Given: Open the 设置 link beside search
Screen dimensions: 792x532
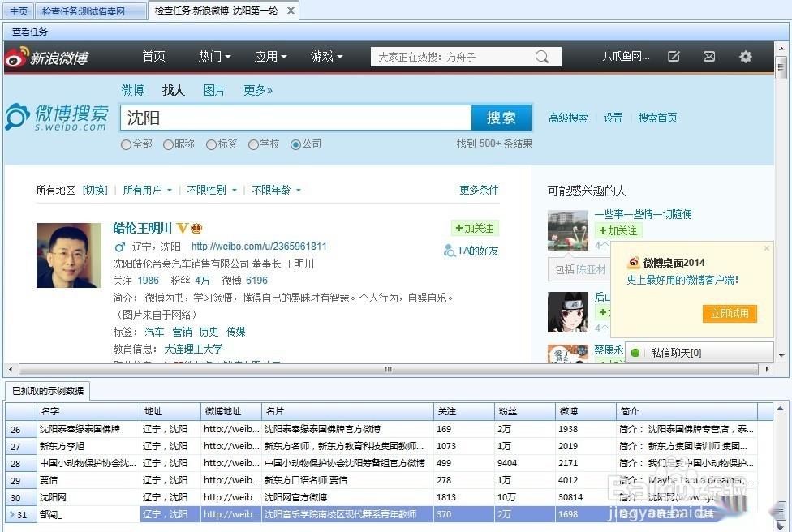Looking at the screenshot, I should [x=613, y=118].
